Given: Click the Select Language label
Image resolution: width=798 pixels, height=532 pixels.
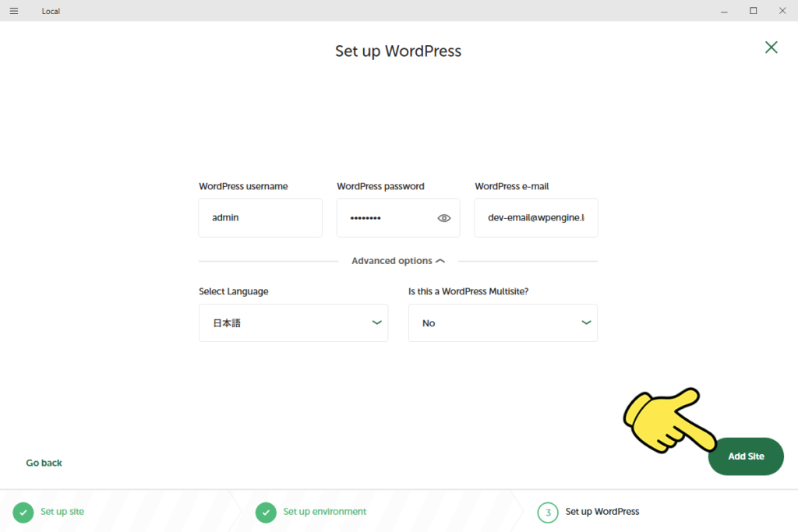Looking at the screenshot, I should tap(234, 291).
